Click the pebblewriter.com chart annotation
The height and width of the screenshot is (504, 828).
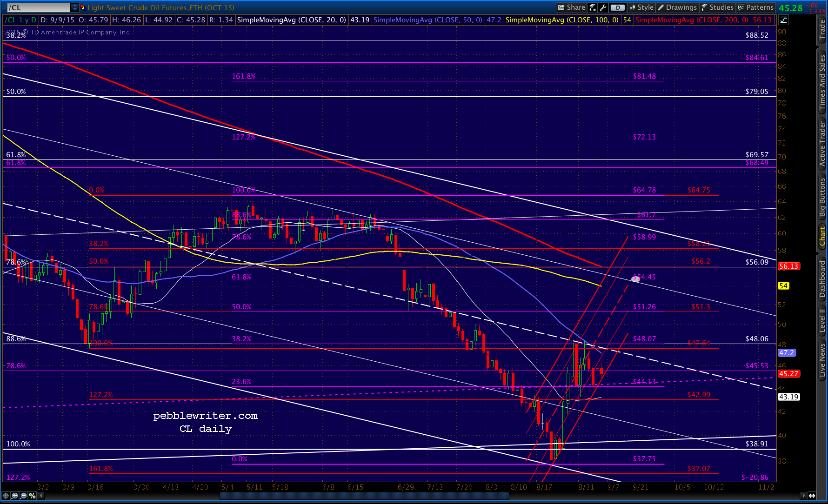point(206,416)
